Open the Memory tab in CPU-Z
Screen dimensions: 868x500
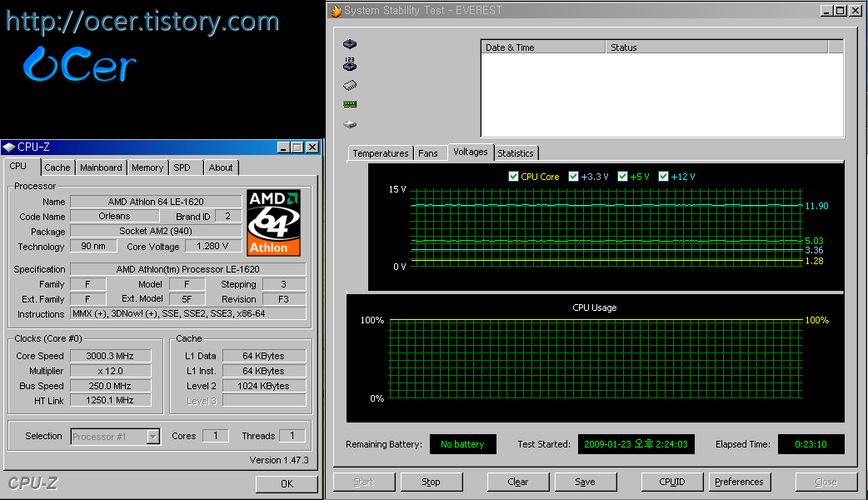(x=147, y=167)
